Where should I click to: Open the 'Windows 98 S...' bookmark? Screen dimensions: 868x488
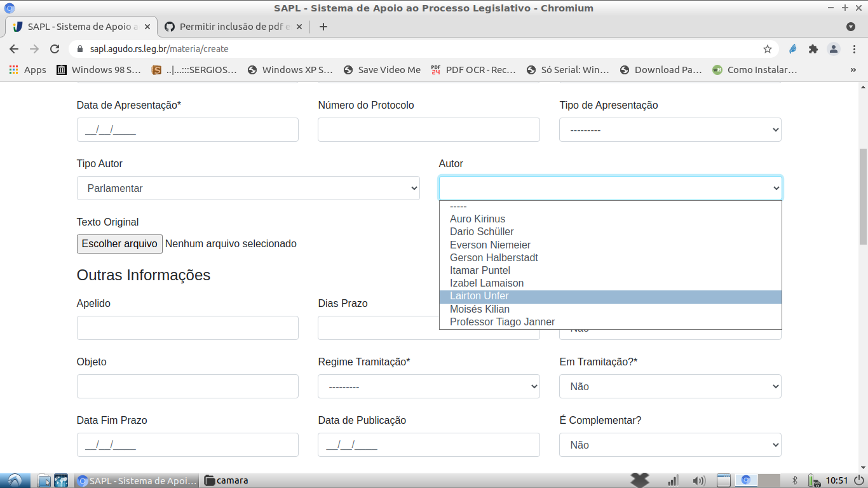tap(98, 70)
